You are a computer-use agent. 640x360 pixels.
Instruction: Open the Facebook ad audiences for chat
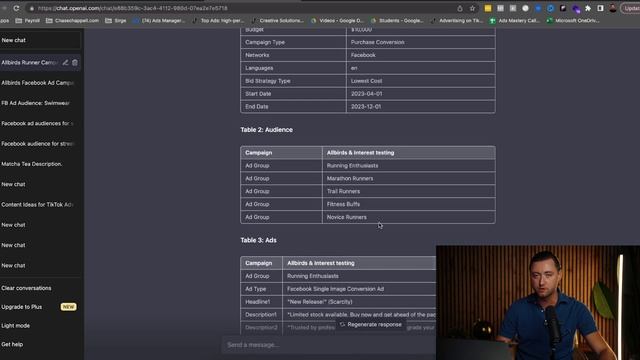[x=40, y=123]
